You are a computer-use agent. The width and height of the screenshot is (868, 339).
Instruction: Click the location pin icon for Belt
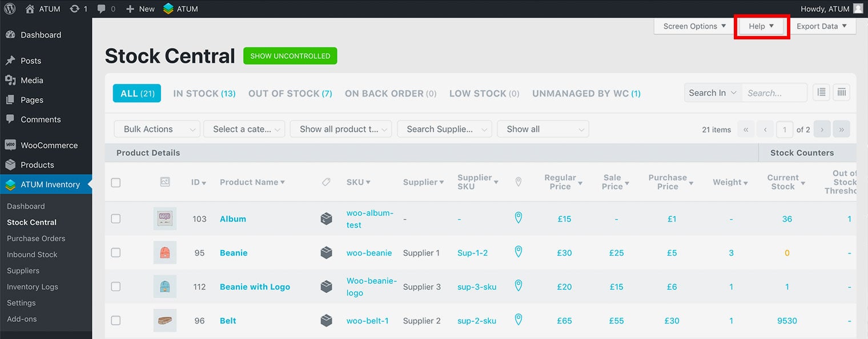point(519,320)
